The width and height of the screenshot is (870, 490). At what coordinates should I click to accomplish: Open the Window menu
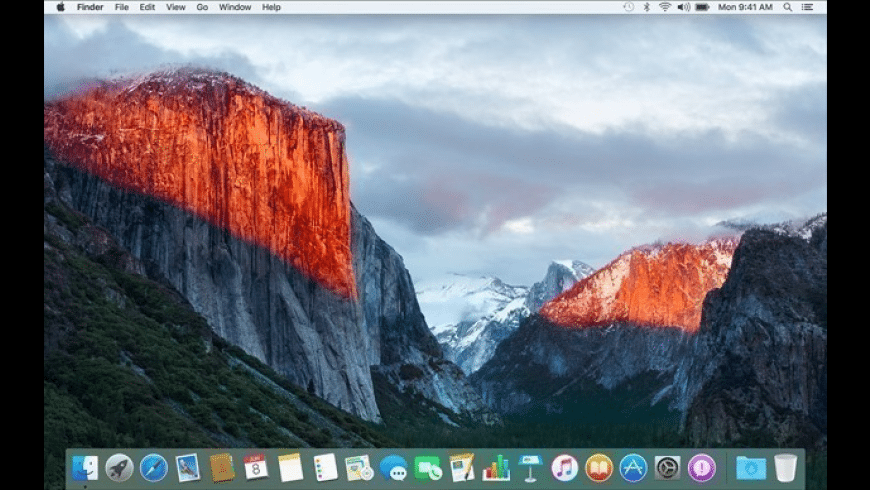point(235,7)
